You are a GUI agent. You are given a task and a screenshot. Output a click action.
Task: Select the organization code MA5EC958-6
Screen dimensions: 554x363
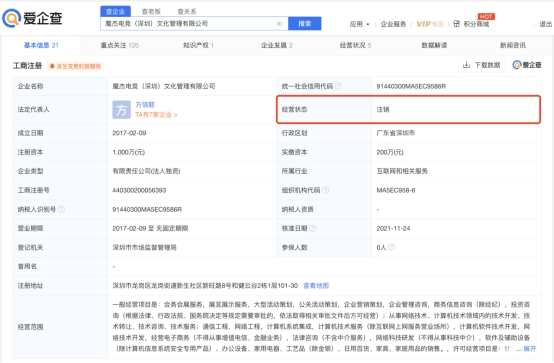396,190
